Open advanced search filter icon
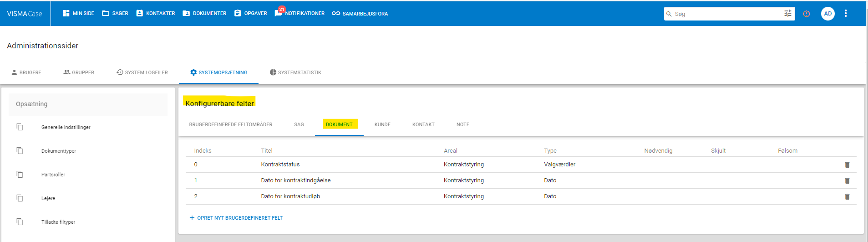 [788, 13]
